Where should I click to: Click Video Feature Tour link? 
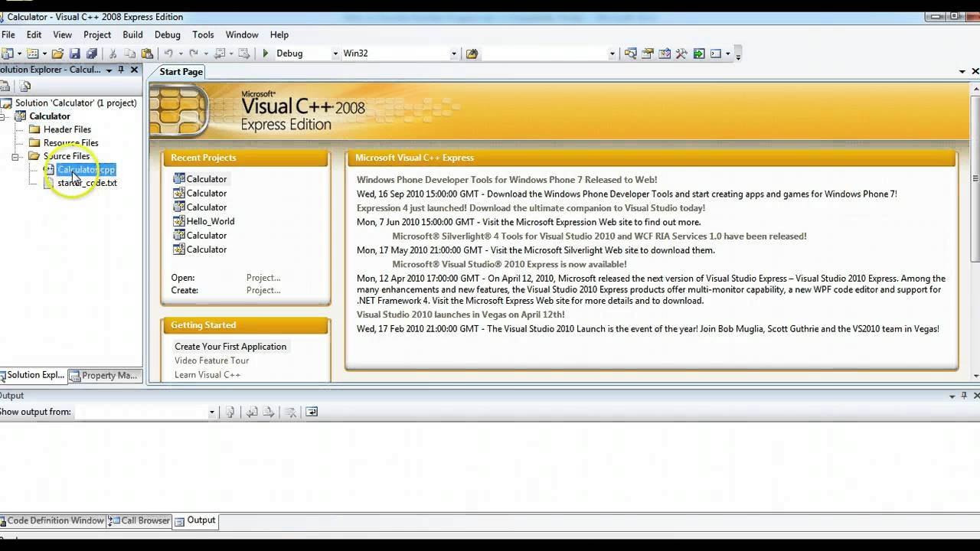(211, 360)
